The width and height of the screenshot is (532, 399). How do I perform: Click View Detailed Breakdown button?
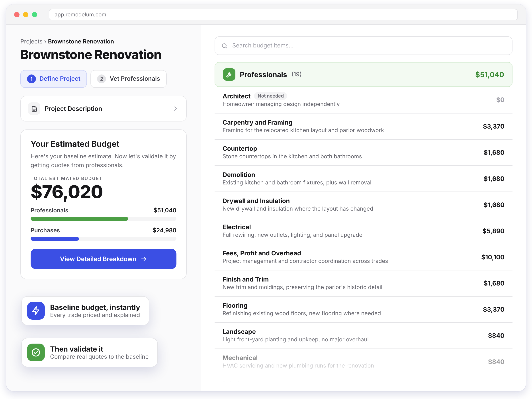pyautogui.click(x=104, y=259)
